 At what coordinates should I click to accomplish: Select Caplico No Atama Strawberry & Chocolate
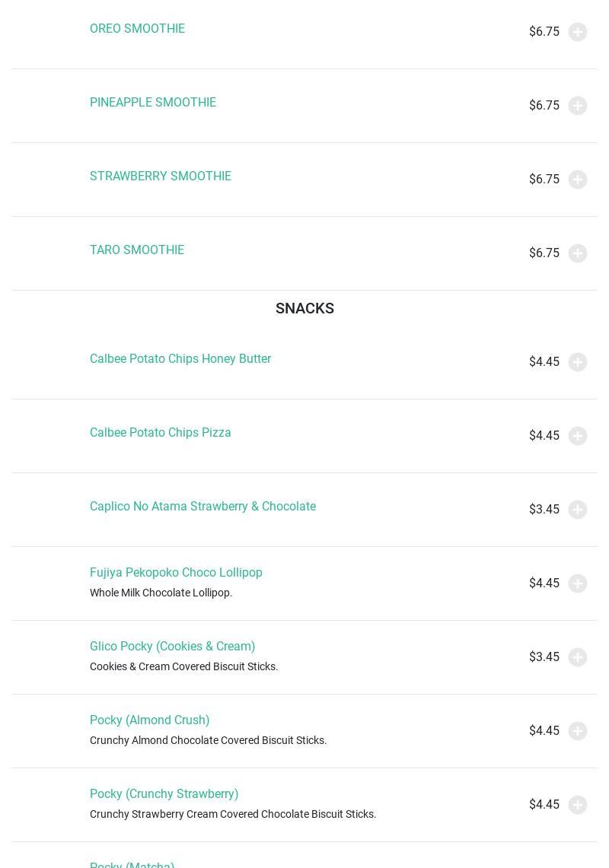(202, 507)
